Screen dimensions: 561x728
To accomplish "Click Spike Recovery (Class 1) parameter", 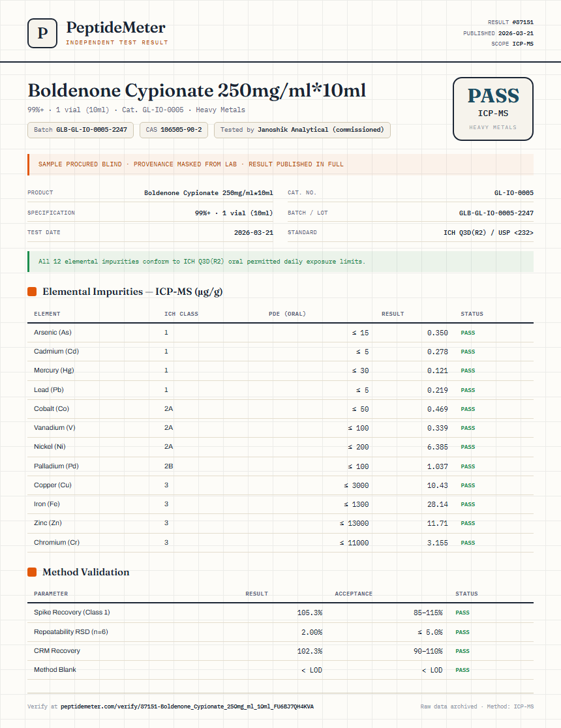I will click(72, 613).
